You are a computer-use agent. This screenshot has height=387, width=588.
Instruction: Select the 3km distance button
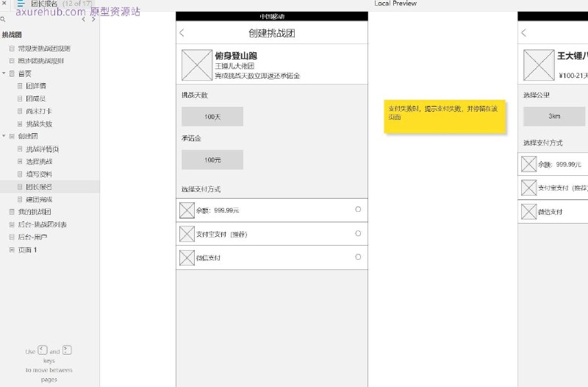pos(554,116)
